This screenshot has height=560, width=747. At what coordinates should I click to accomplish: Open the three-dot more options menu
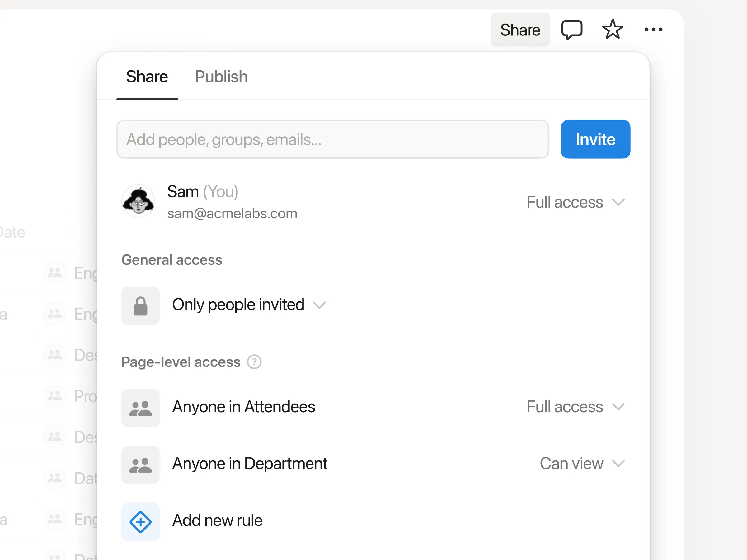click(x=653, y=30)
